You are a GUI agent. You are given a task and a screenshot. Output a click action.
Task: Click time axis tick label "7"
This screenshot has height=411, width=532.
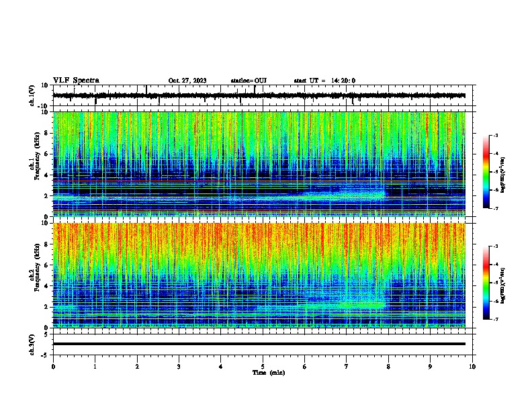(347, 367)
